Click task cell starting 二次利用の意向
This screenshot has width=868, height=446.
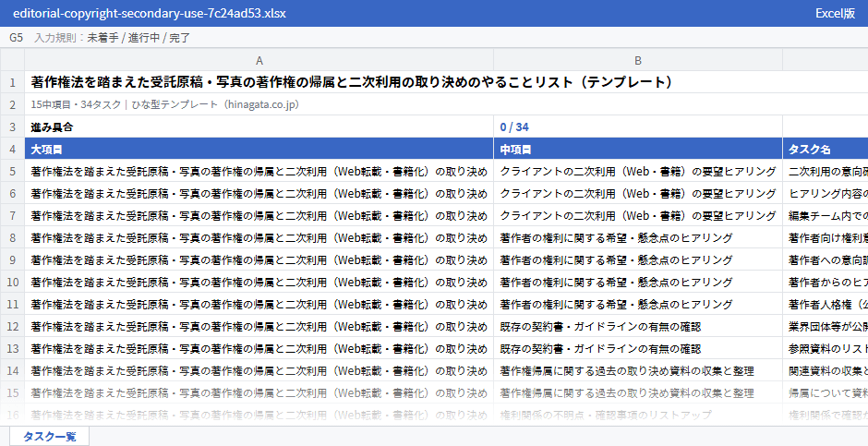pyautogui.click(x=826, y=171)
